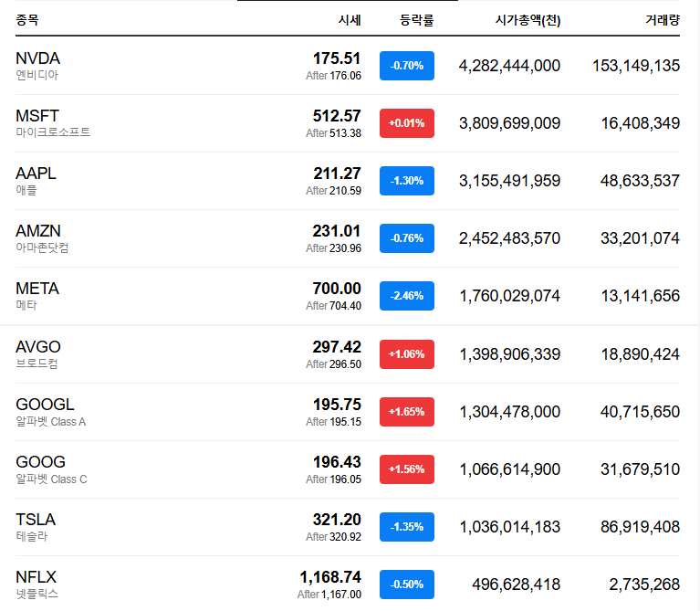This screenshot has height=611, width=700.
Task: Click the -1.30% change badge for AAPL
Action: coord(407,181)
